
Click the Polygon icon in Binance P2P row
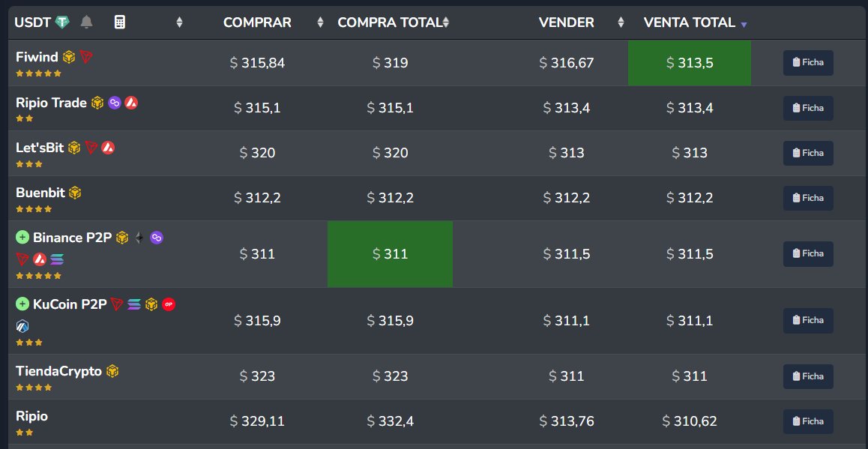click(157, 238)
